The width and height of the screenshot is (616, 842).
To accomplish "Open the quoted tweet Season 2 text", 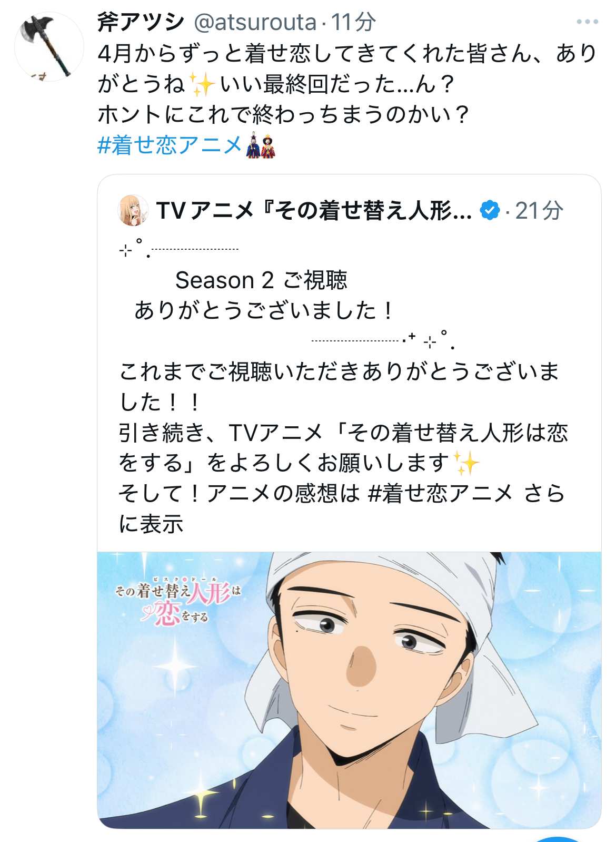I will (261, 280).
